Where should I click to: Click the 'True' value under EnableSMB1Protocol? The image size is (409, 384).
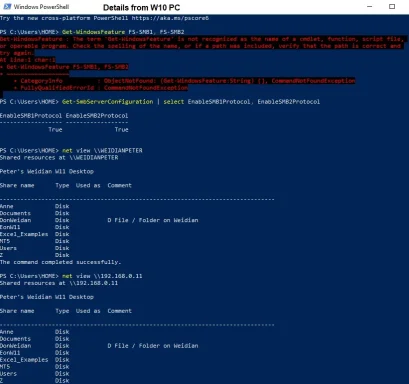point(55,130)
